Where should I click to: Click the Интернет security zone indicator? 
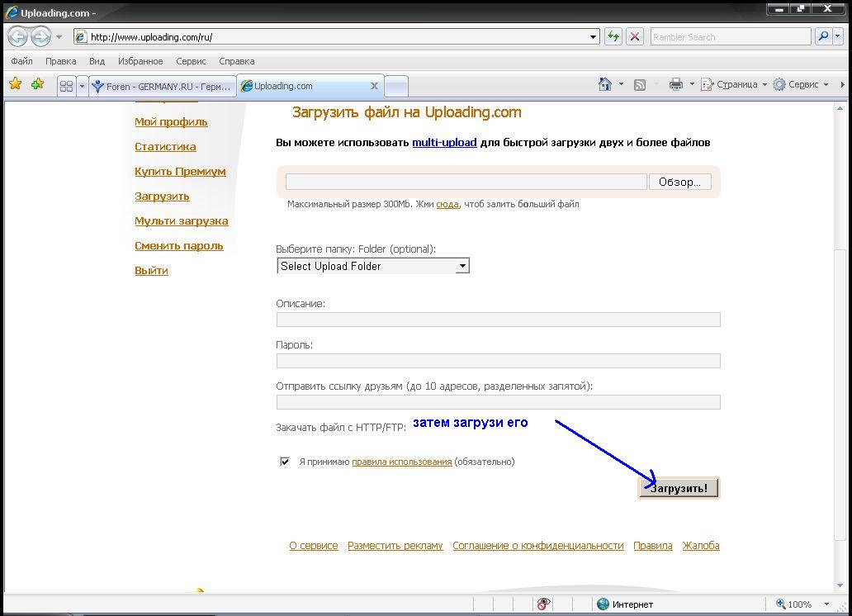(x=625, y=604)
